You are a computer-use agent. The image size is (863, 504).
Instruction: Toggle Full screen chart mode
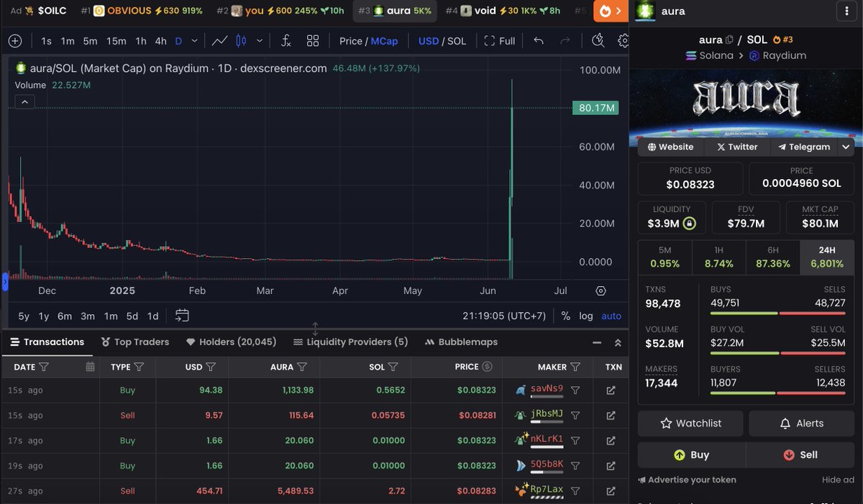pyautogui.click(x=500, y=41)
